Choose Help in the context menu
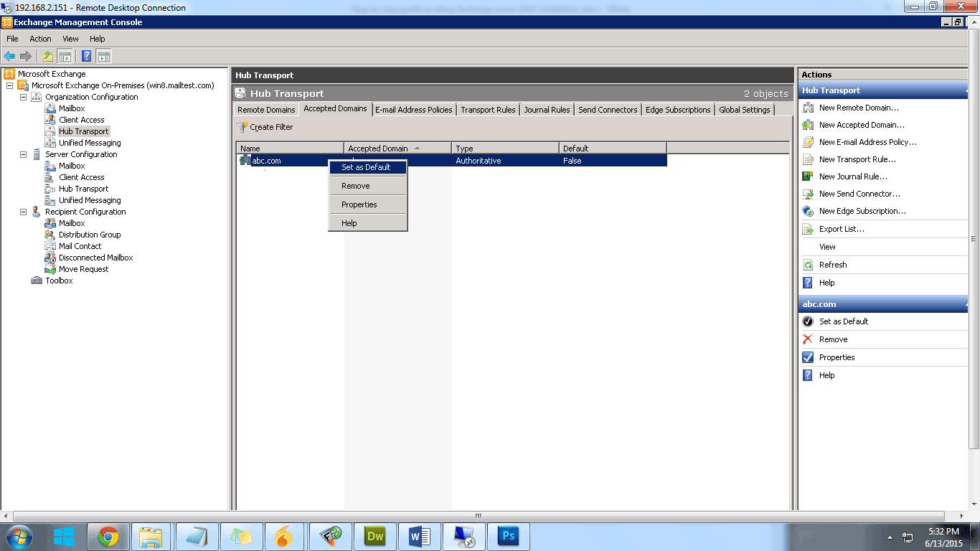This screenshot has height=551, width=980. point(368,223)
